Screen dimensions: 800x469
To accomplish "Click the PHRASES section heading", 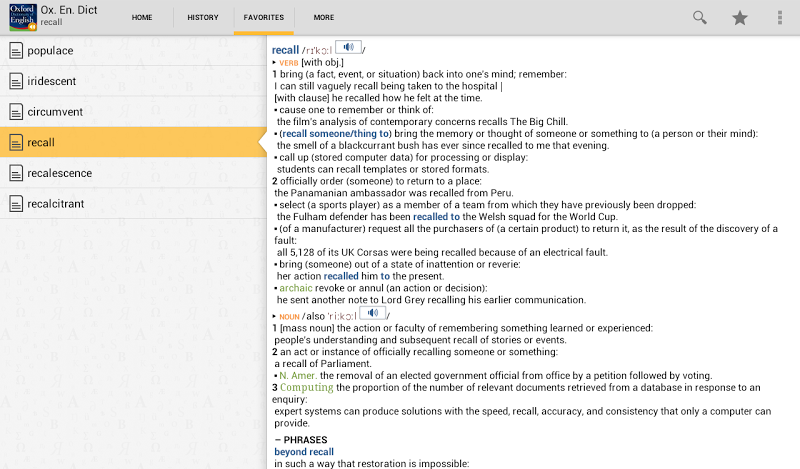I will (x=306, y=440).
